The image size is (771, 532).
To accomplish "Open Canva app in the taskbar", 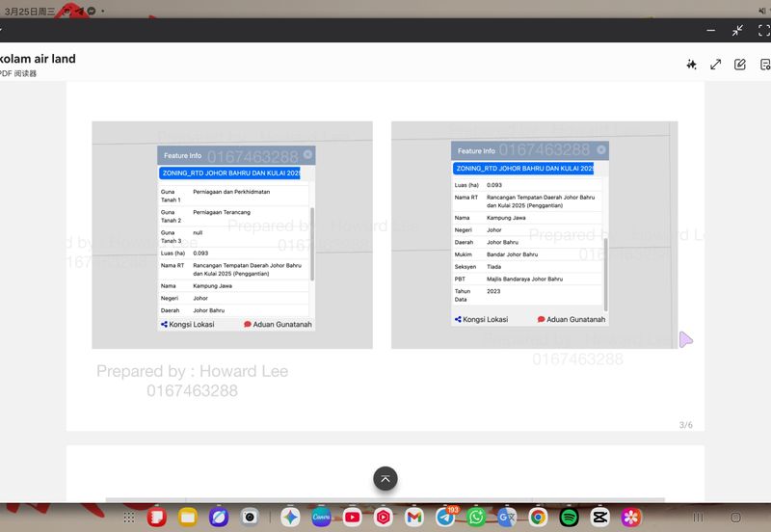I will point(321,518).
